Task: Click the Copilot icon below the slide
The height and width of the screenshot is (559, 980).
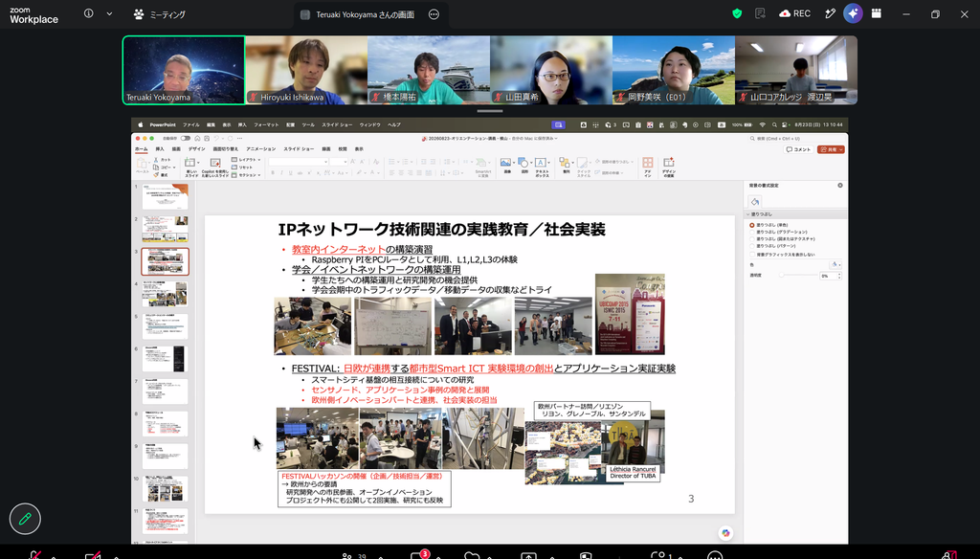Action: pyautogui.click(x=725, y=533)
